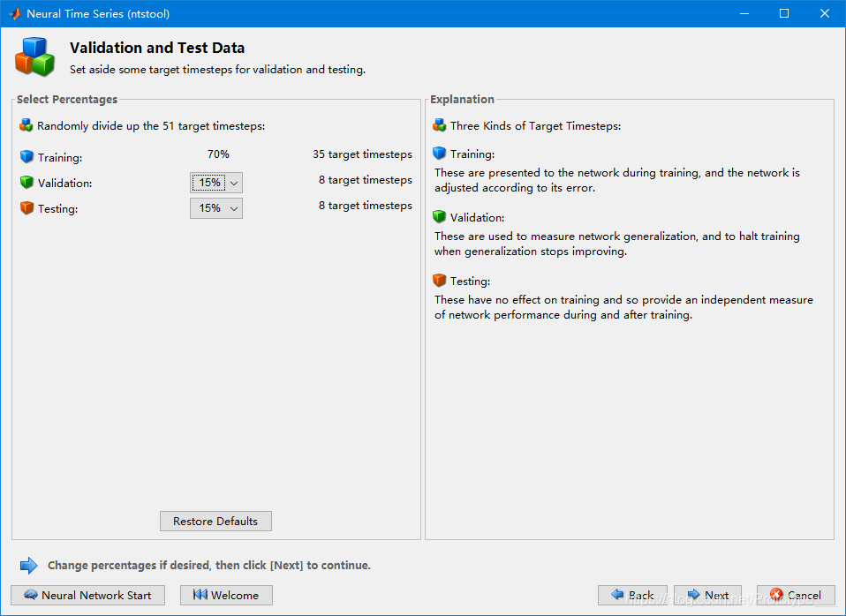Click 'Change percentages if desired' instruction text
The height and width of the screenshot is (616, 846).
pos(209,566)
